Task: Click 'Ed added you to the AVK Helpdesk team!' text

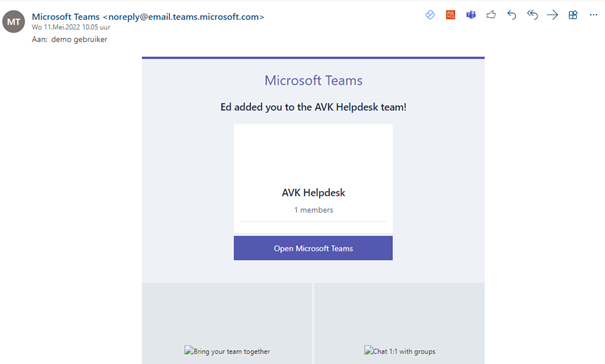Action: point(313,107)
